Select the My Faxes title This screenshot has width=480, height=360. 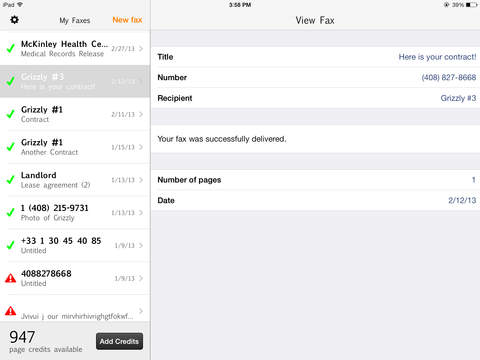(75, 20)
